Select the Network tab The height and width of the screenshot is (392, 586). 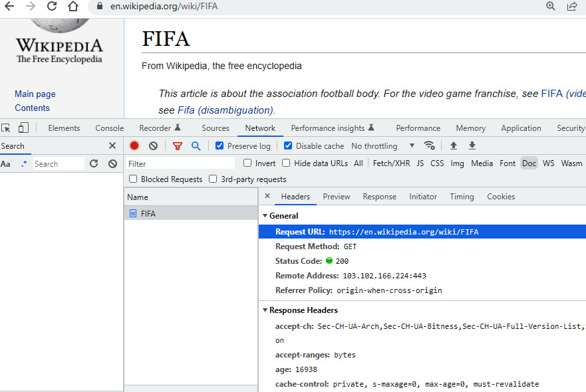260,128
